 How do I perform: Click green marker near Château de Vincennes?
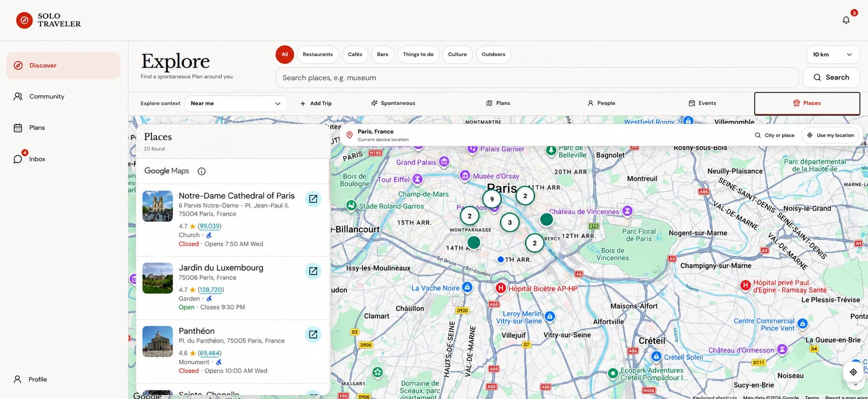click(x=546, y=219)
